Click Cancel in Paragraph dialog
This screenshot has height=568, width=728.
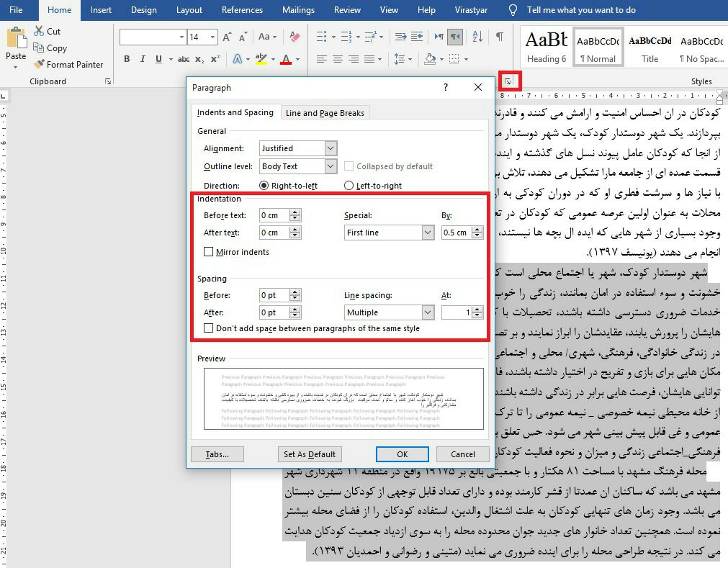click(x=462, y=454)
